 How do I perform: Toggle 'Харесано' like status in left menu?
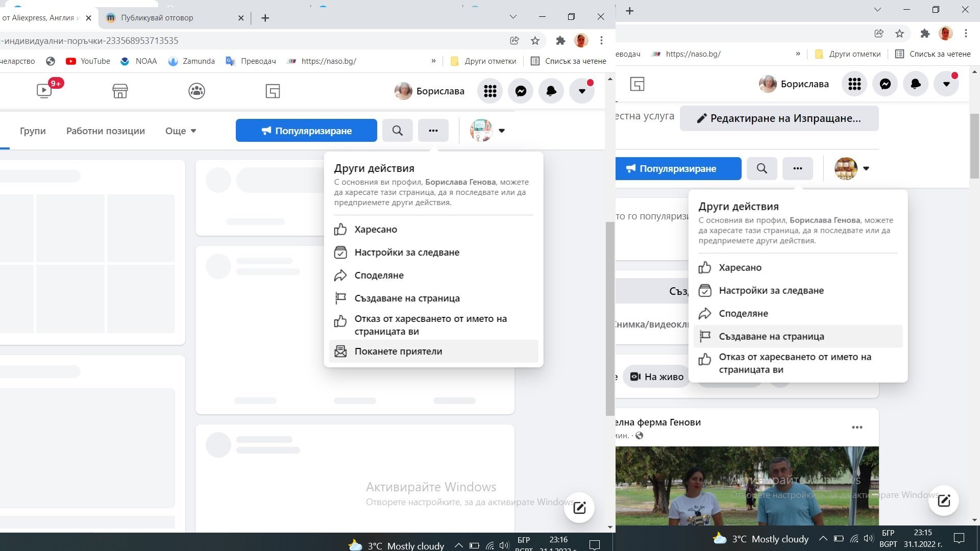pyautogui.click(x=376, y=230)
